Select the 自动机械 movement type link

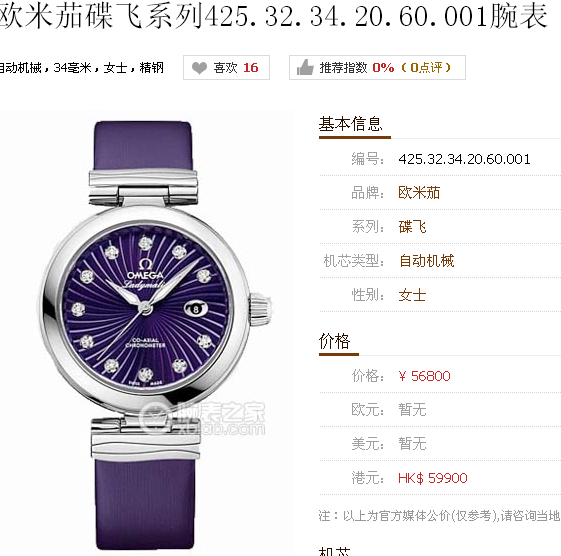pos(426,261)
